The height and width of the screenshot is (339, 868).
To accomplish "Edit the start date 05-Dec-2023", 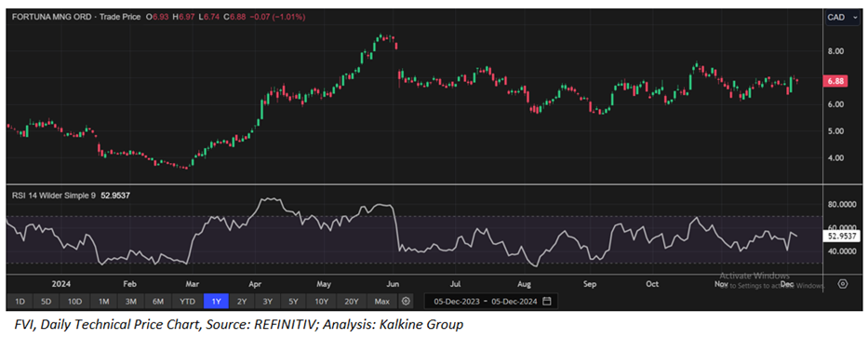I will 457,302.
